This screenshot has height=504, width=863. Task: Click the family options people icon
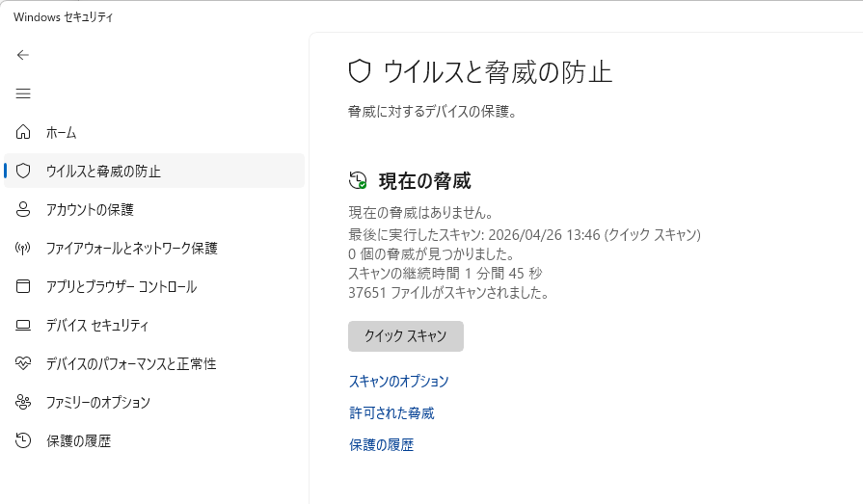22,402
